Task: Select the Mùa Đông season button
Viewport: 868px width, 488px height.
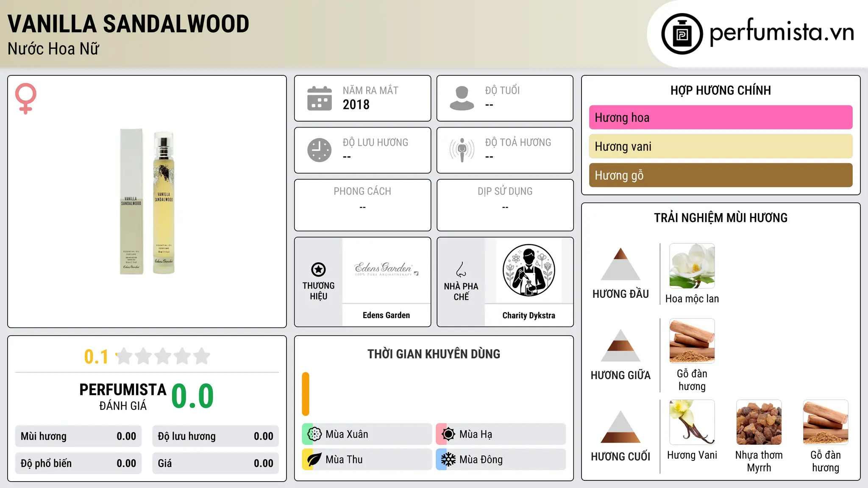Action: pos(501,460)
